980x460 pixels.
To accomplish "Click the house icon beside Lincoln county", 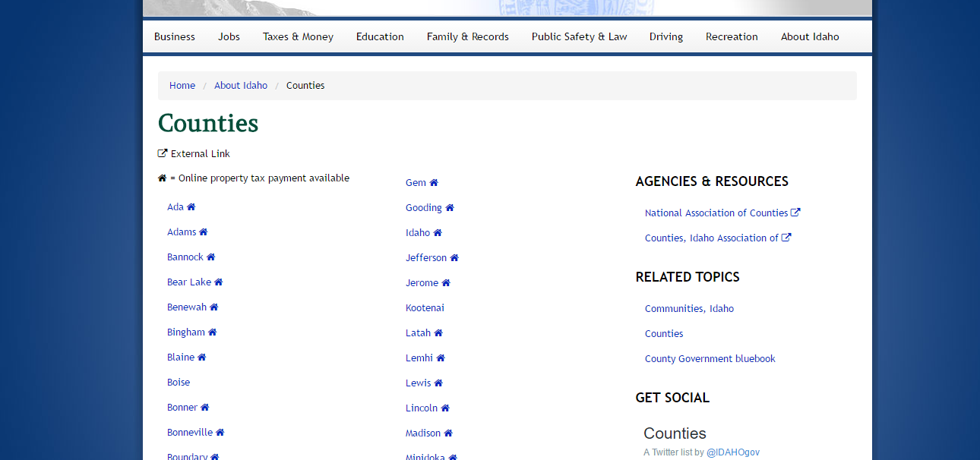I will [445, 408].
